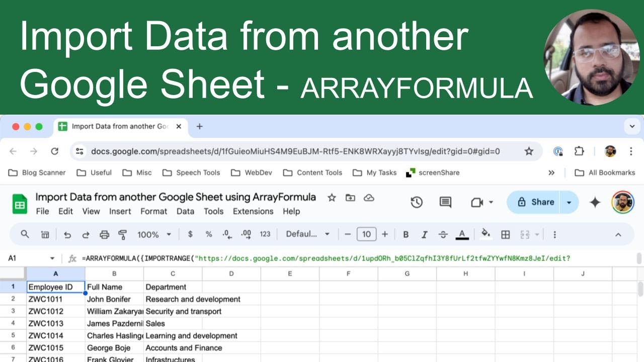
Task: Open Chrome's three-dot menu
Action: 631,151
